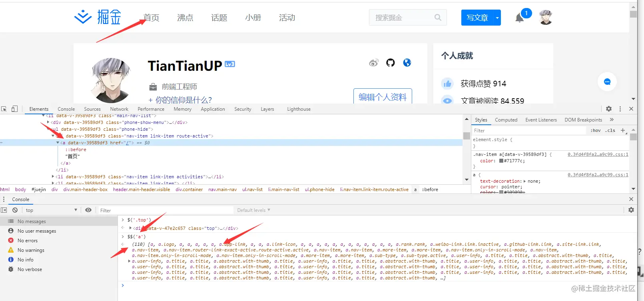
Task: Create a live expression eye icon
Action: pyautogui.click(x=88, y=210)
